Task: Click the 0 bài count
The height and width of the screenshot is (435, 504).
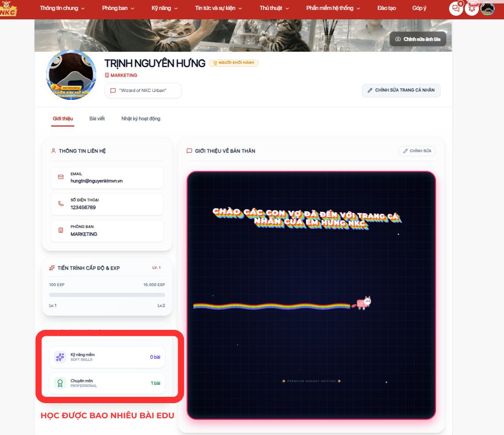Action: pos(155,357)
